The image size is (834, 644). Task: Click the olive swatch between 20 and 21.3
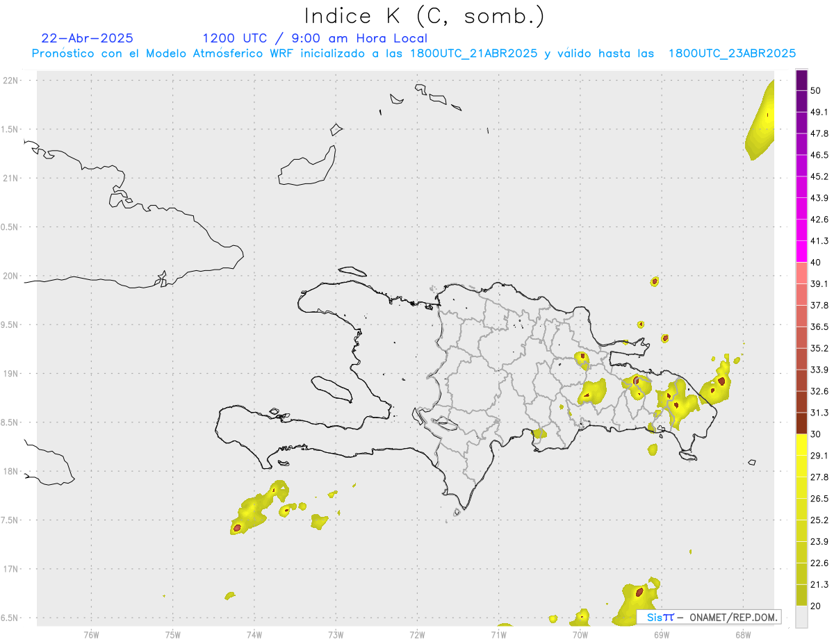801,595
